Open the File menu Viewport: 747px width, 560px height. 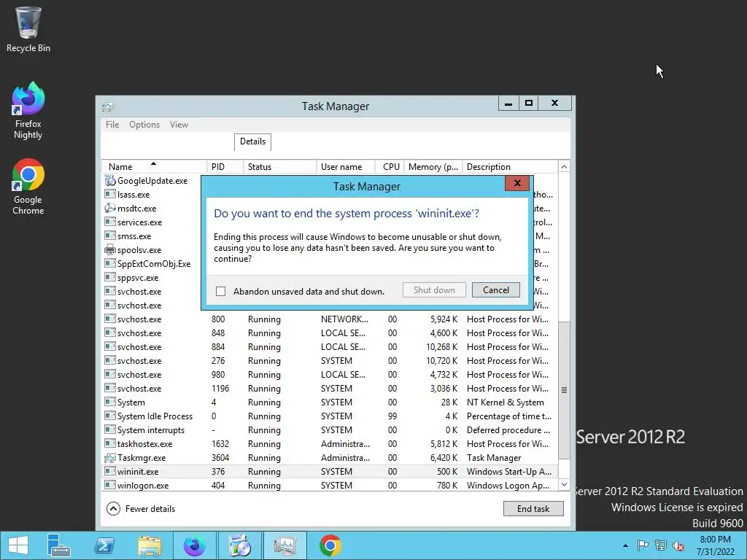[x=112, y=124]
